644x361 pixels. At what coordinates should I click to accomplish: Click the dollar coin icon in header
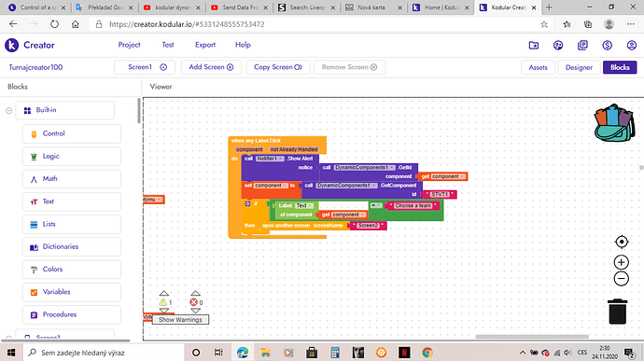click(607, 45)
